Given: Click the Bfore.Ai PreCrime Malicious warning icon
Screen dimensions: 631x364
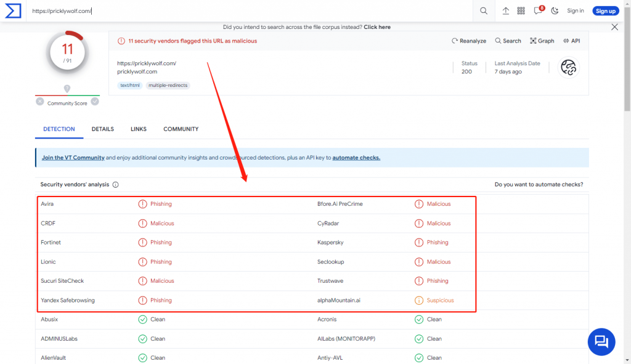Looking at the screenshot, I should click(419, 204).
